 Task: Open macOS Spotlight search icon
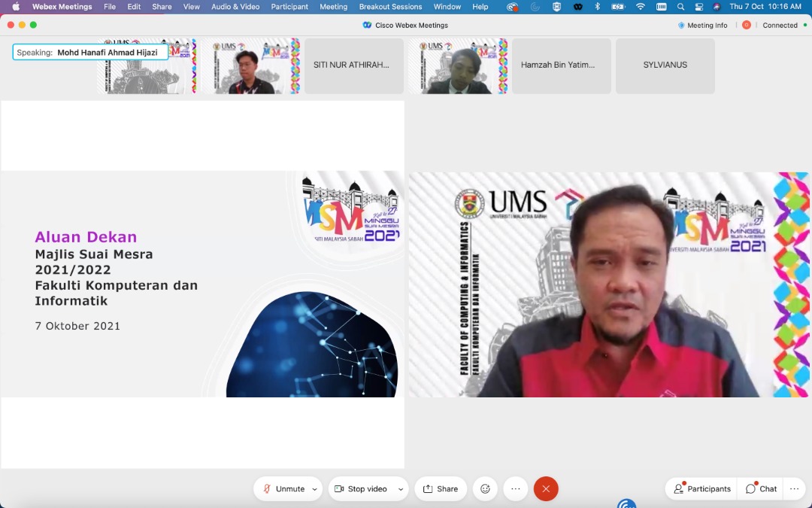(680, 7)
